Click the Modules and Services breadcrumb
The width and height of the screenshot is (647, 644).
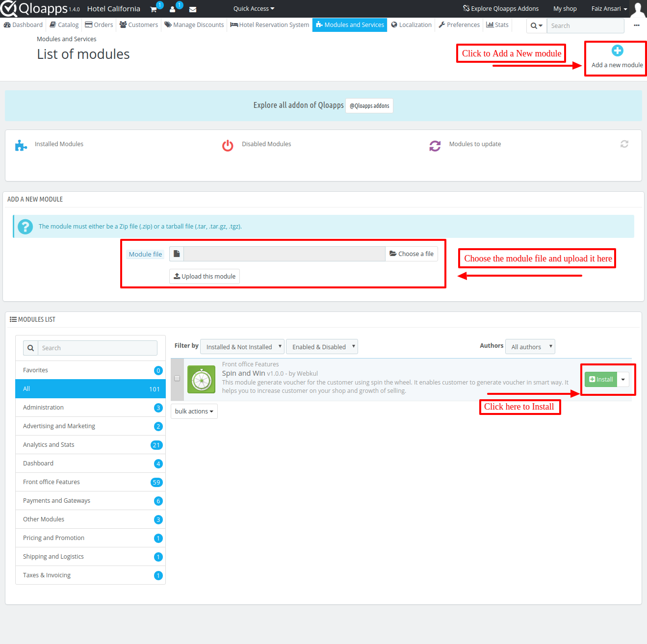[x=67, y=39]
